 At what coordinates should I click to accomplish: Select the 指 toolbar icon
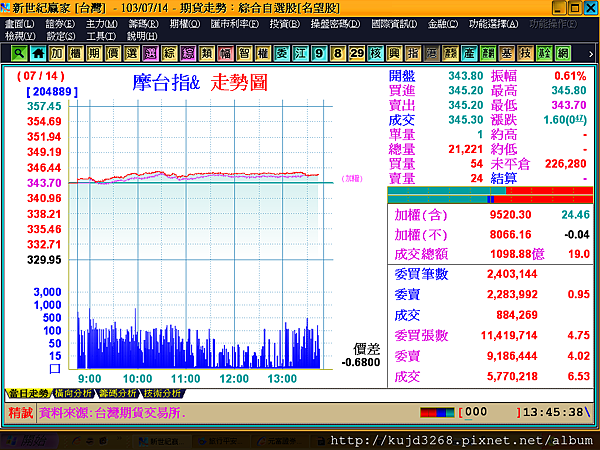point(413,53)
